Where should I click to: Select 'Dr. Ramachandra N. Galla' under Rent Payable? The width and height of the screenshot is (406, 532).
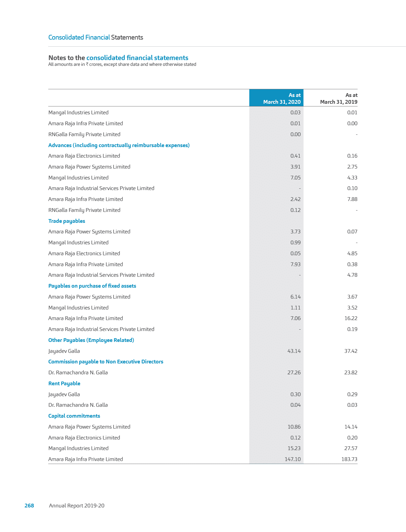tap(78, 405)
